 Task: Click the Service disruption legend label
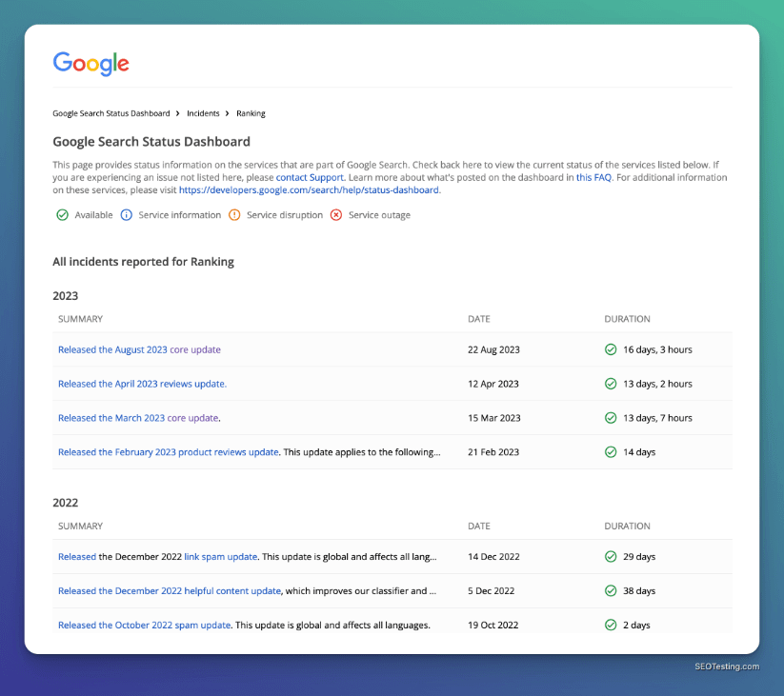(x=285, y=215)
